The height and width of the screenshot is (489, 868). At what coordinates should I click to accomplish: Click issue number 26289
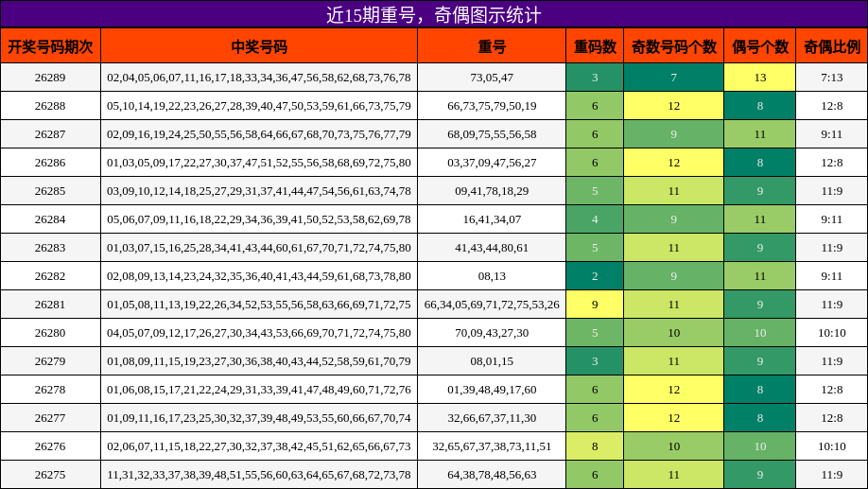click(x=50, y=78)
